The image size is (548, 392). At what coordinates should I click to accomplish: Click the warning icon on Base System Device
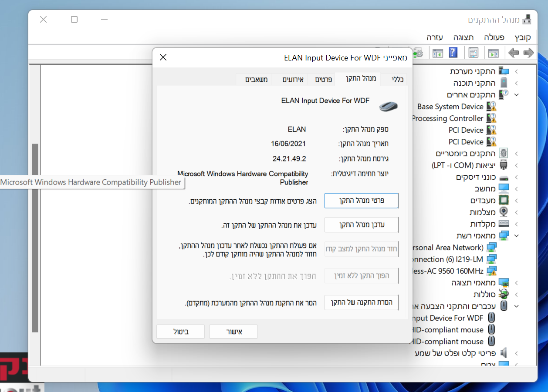492,106
